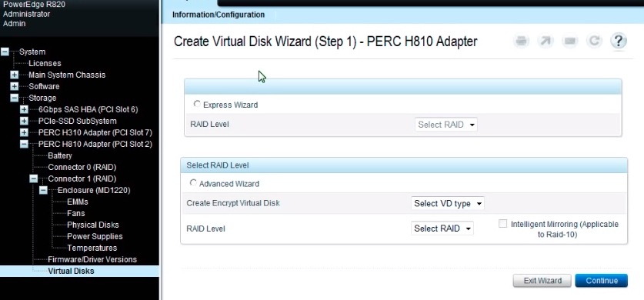The image size is (644, 300).
Task: Open the Select VD type dropdown
Action: coord(448,203)
